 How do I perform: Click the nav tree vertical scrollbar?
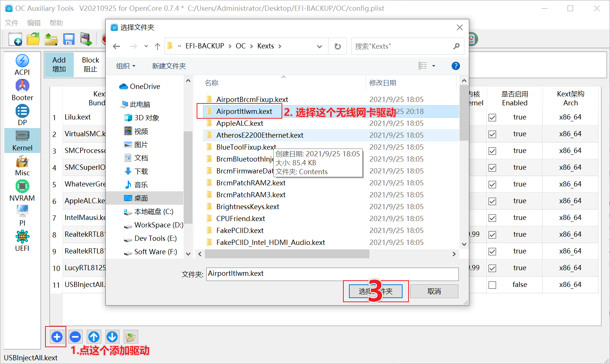pyautogui.click(x=188, y=177)
